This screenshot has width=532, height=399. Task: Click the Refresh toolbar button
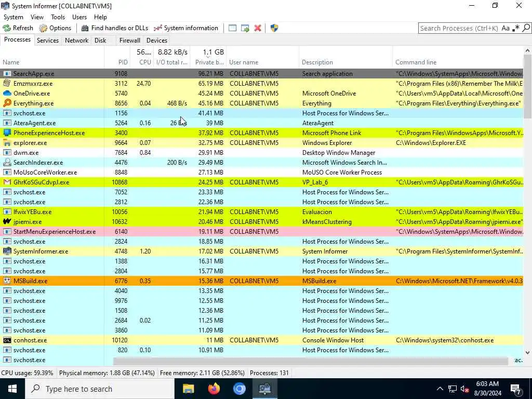click(x=18, y=28)
